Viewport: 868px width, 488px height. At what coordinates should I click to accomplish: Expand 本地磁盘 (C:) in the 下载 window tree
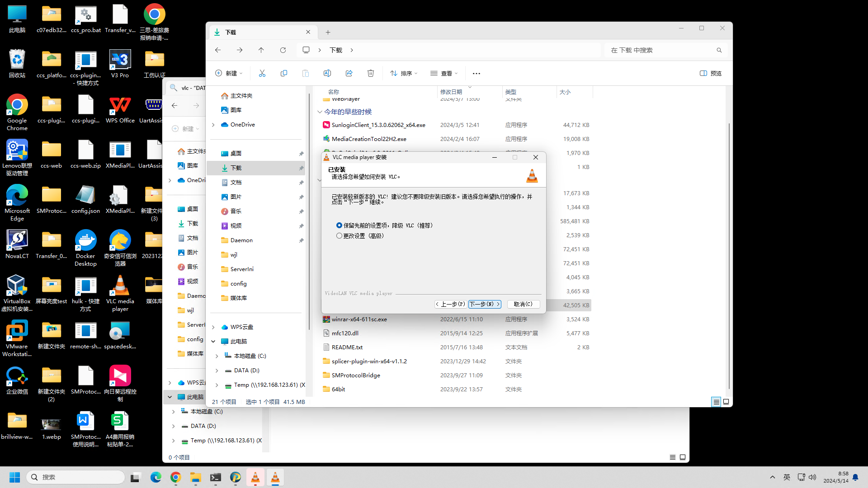(217, 356)
